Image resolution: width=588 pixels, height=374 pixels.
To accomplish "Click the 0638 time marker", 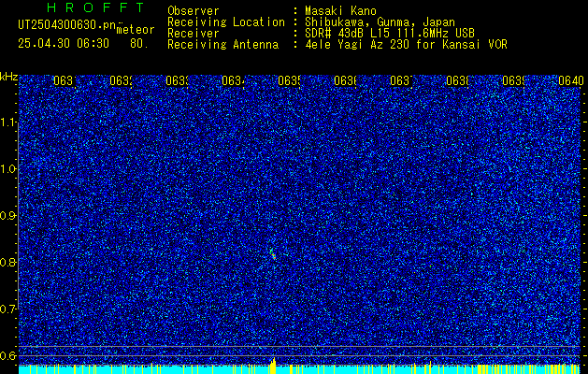I will point(457,80).
